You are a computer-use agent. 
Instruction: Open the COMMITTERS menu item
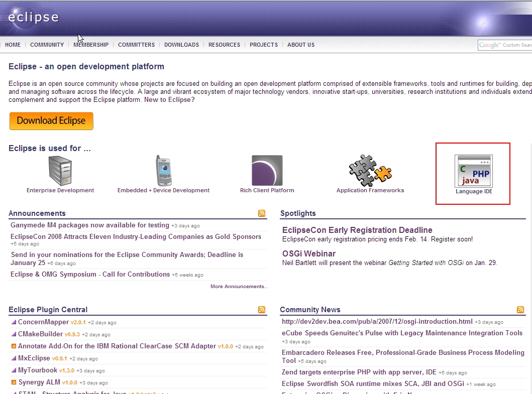pyautogui.click(x=137, y=45)
